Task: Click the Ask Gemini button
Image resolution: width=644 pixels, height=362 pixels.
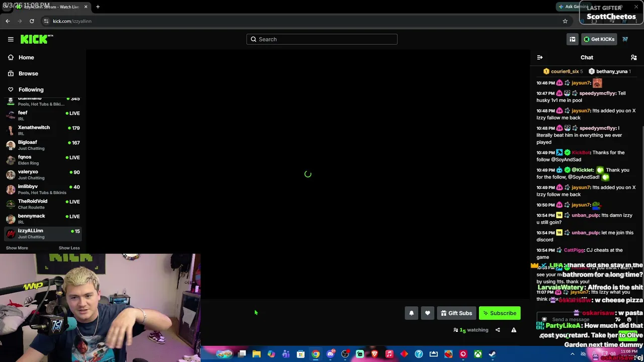Action: point(574,7)
